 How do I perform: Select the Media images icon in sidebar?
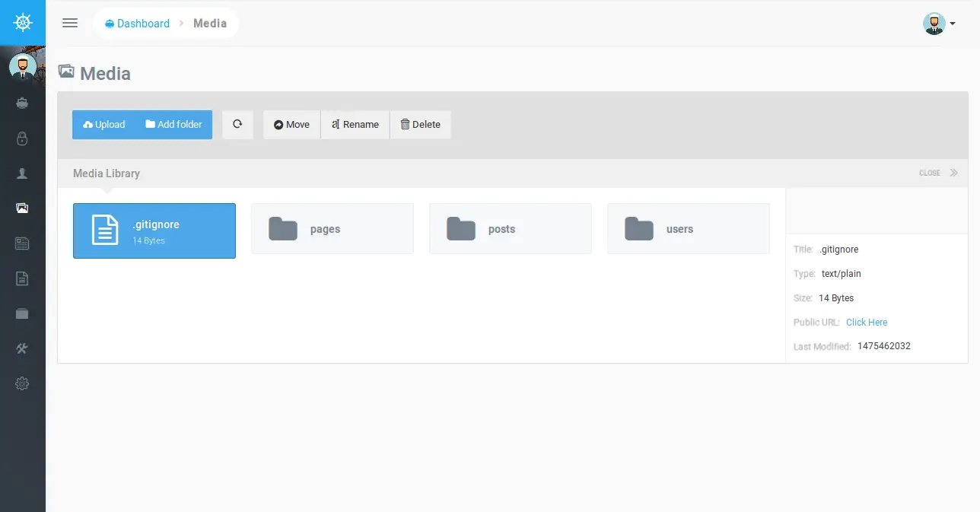22,208
